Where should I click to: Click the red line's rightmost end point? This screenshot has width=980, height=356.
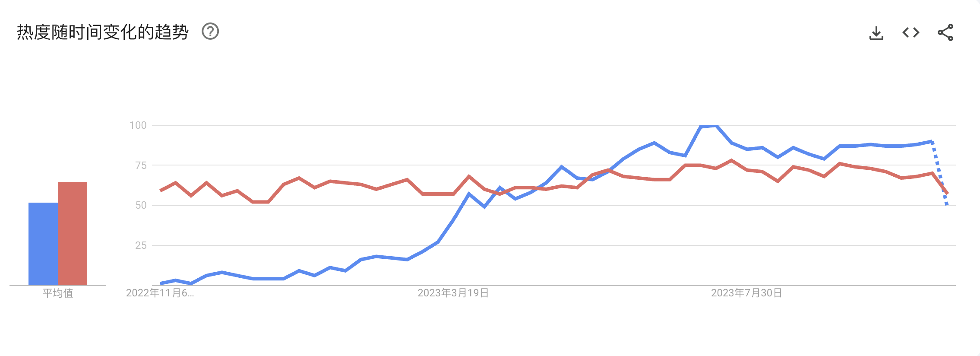(947, 193)
